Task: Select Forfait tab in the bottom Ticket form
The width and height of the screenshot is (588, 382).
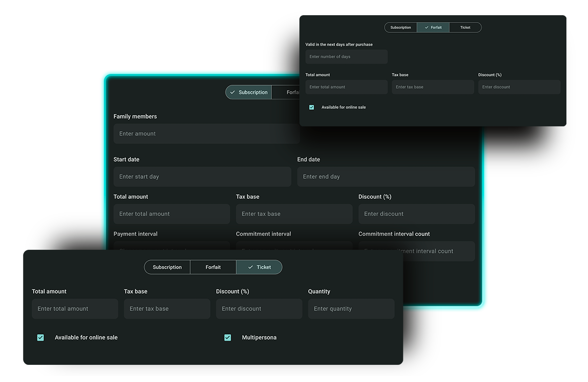Action: point(213,267)
